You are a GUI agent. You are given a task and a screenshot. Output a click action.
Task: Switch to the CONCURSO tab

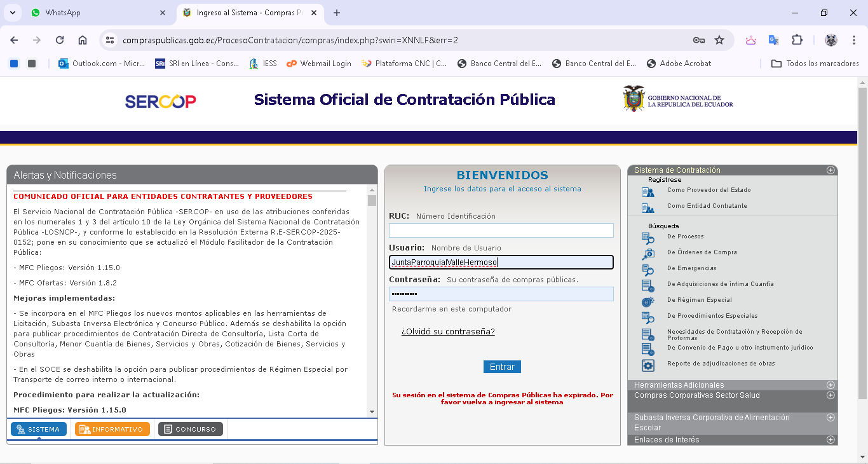[x=190, y=429]
